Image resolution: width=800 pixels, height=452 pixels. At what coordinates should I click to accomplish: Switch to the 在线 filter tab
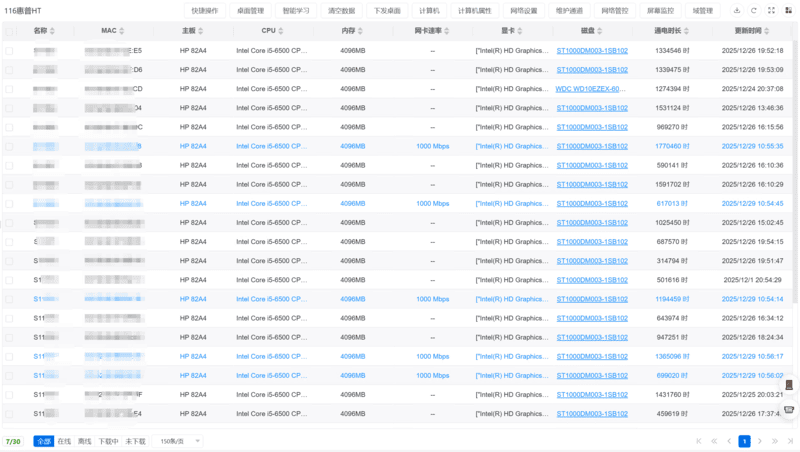coord(64,441)
